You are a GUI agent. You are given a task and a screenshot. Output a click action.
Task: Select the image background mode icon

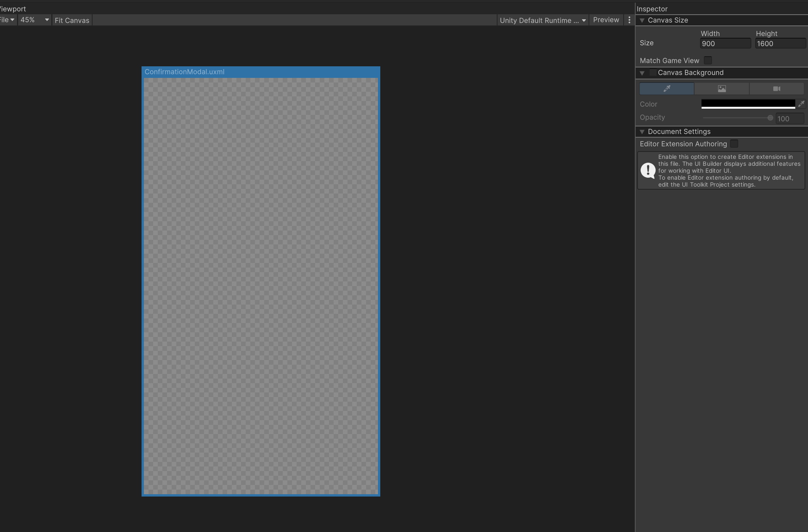[x=722, y=89]
